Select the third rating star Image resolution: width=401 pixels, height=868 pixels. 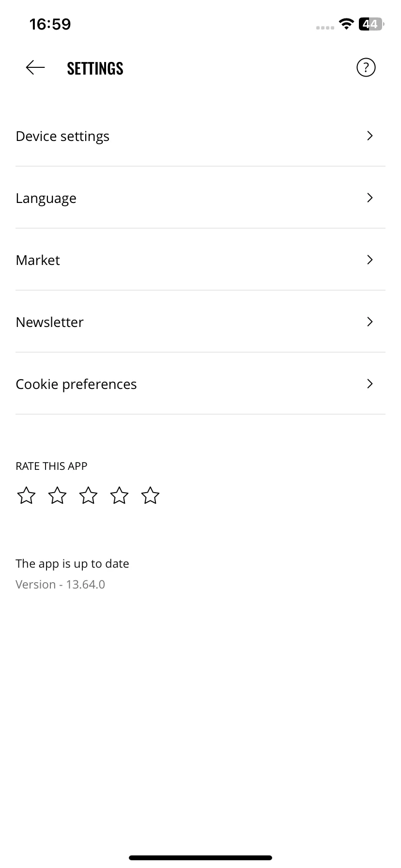pos(88,496)
